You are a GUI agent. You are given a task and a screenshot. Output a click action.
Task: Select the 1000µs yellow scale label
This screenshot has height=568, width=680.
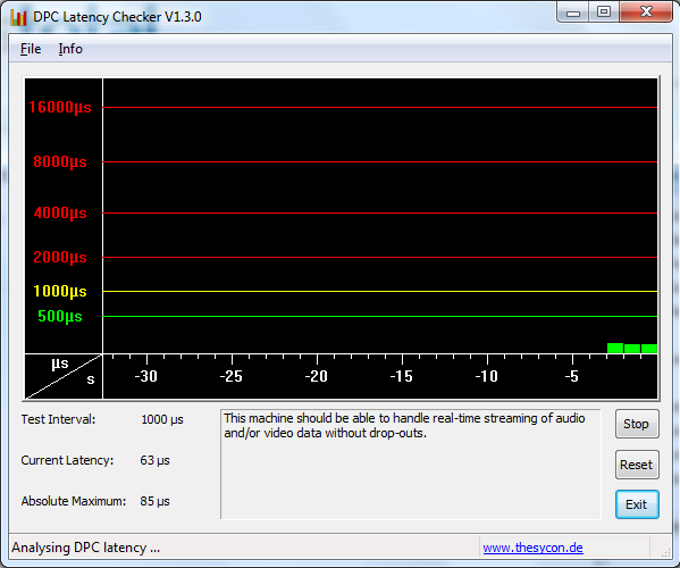[x=60, y=292]
